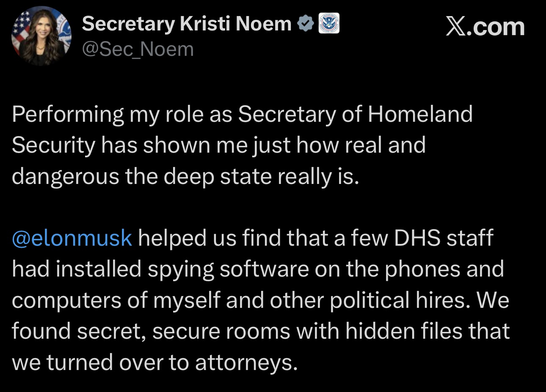The width and height of the screenshot is (546, 392).
Task: Click the DHS seal affiliation badge
Action: (x=329, y=24)
